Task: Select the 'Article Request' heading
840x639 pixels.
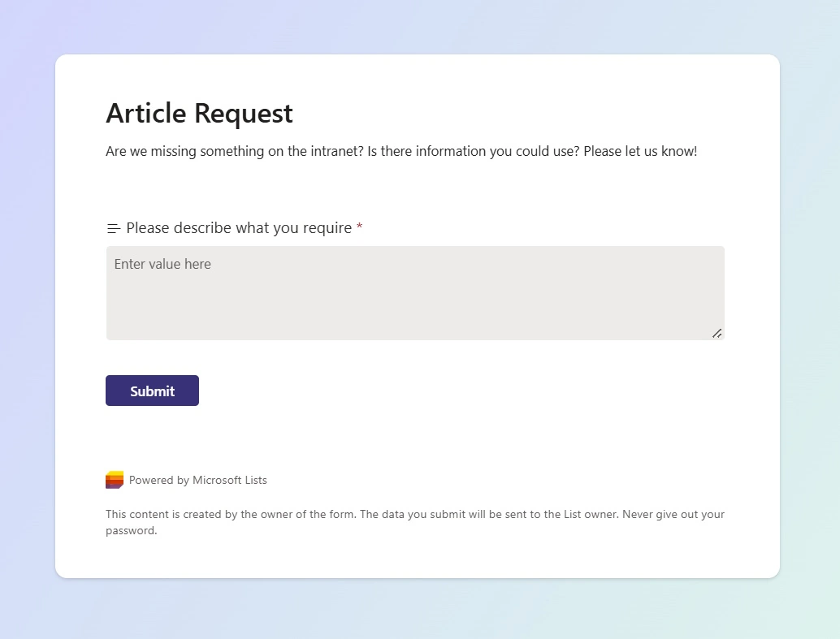Action: coord(199,113)
